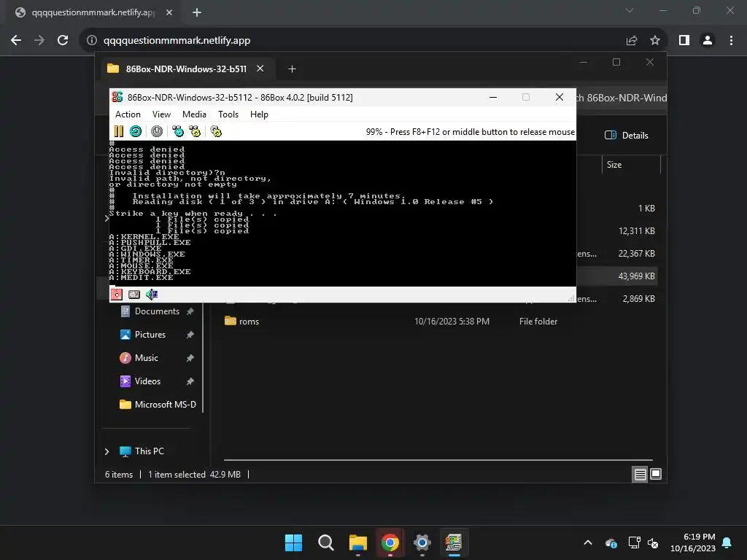The width and height of the screenshot is (747, 560).
Task: Expand the This PC tree node
Action: tap(107, 451)
